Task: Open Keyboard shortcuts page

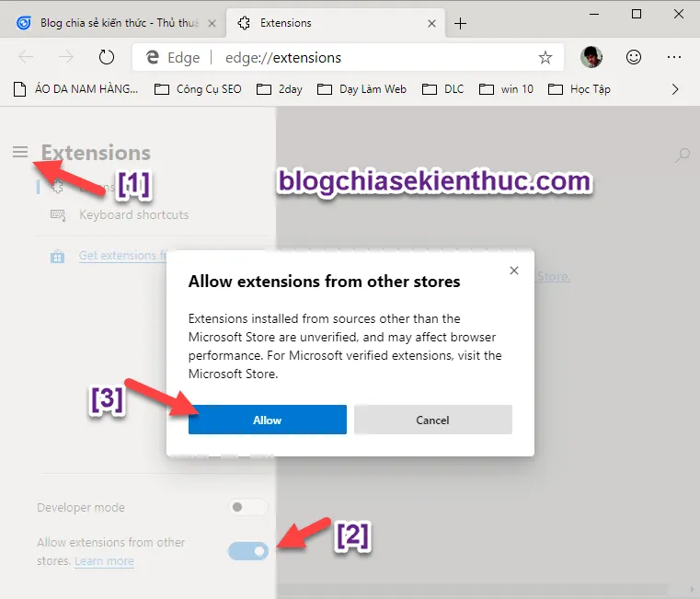Action: point(134,215)
